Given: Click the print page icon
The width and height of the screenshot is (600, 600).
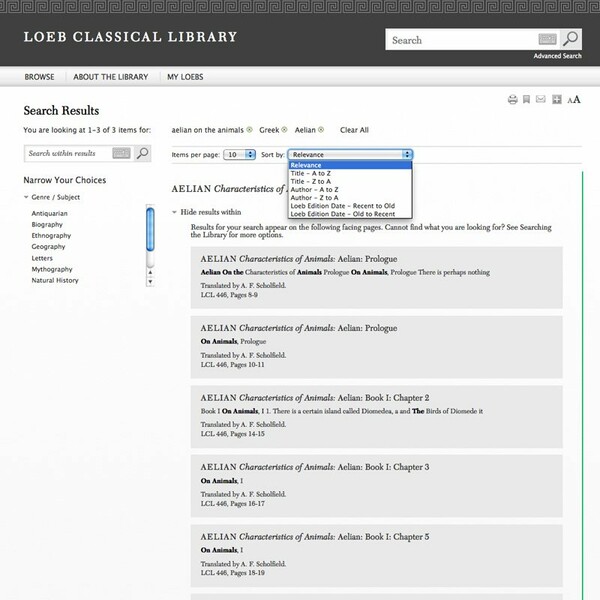Looking at the screenshot, I should pyautogui.click(x=512, y=100).
